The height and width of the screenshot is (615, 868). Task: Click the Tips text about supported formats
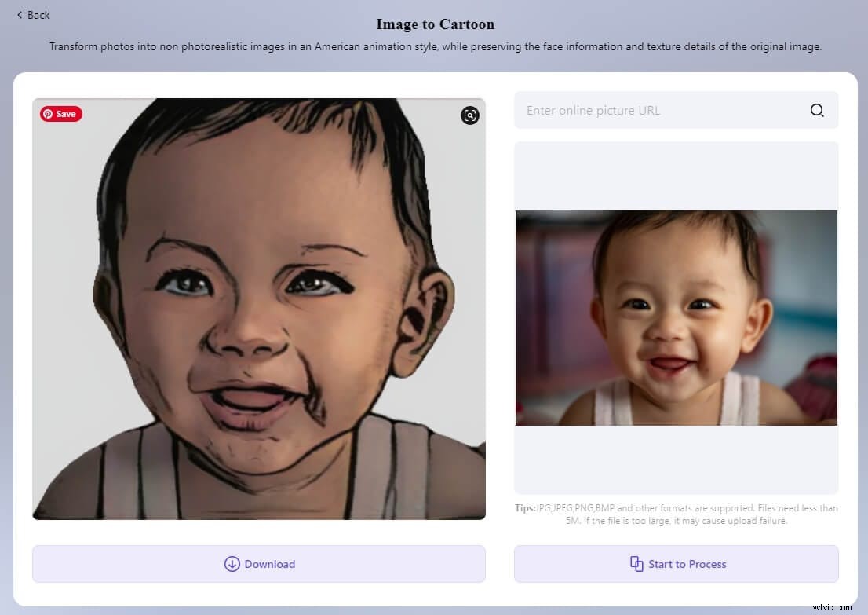point(677,514)
